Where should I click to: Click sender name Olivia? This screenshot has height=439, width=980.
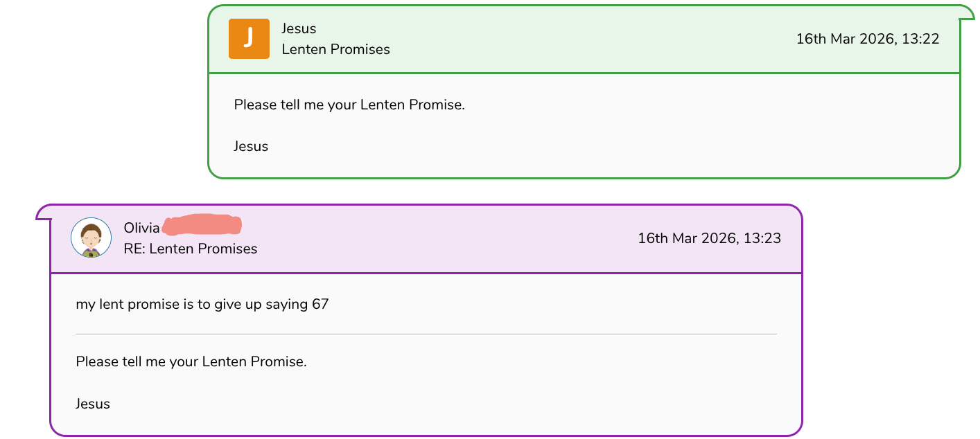point(141,228)
